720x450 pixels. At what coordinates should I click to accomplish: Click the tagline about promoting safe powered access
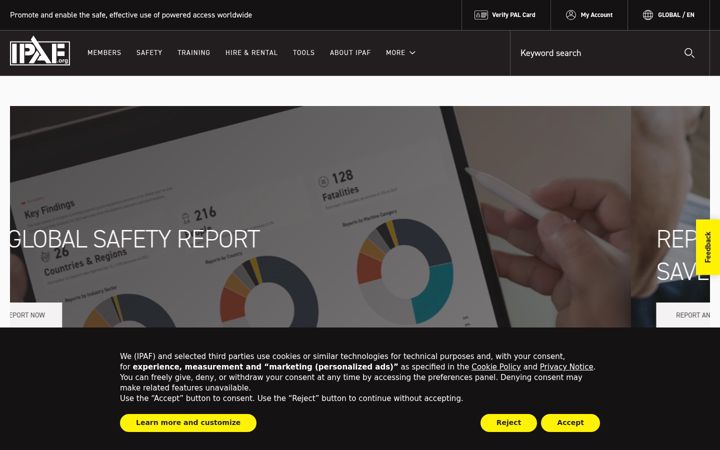pyautogui.click(x=131, y=15)
